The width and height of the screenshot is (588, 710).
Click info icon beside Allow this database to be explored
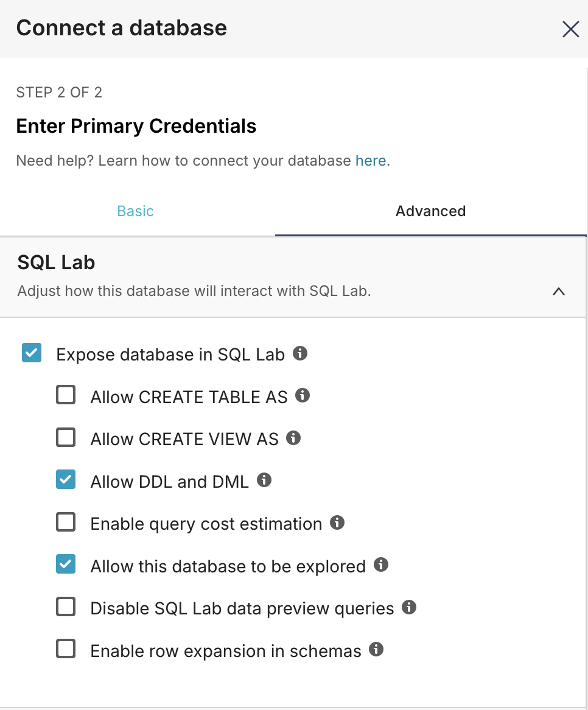(x=381, y=564)
